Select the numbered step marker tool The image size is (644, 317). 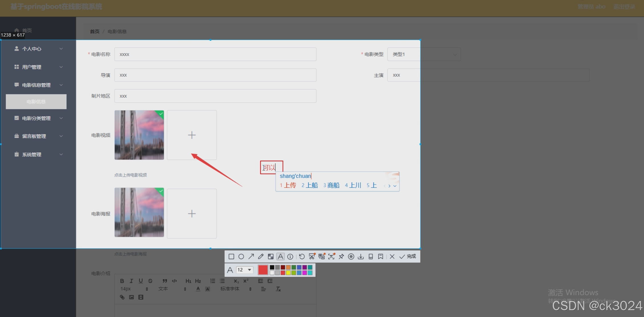pyautogui.click(x=290, y=257)
